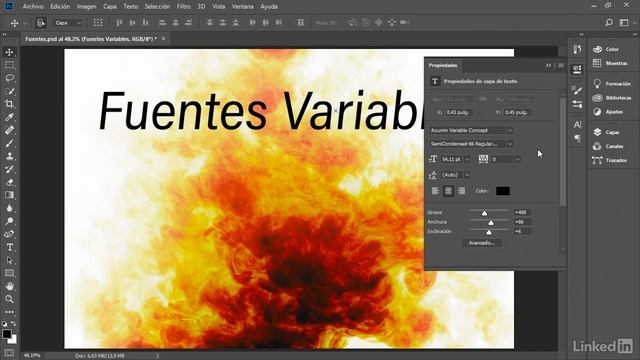This screenshot has height=360, width=640.
Task: Select the Horizontal Type tool
Action: pyautogui.click(x=9, y=247)
